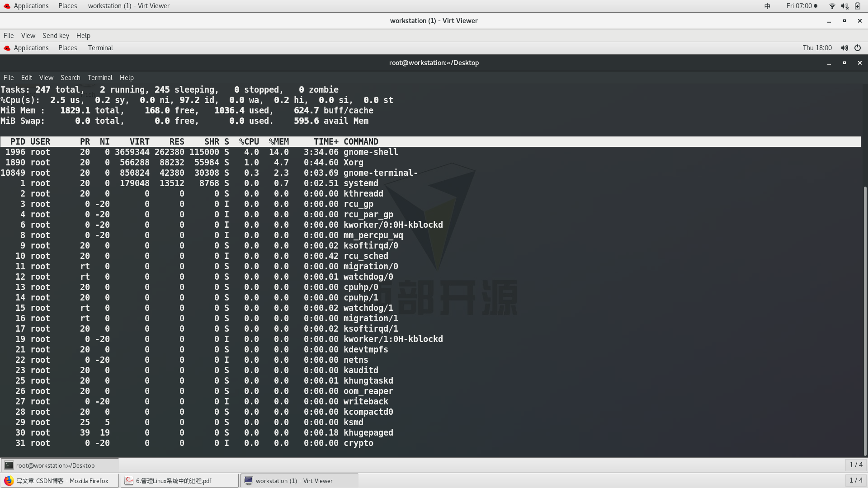Open the Firefox CSDN taskbar entry

[x=60, y=481]
